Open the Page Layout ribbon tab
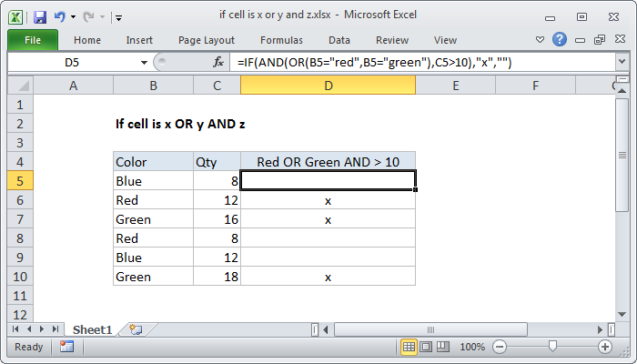 coord(206,40)
